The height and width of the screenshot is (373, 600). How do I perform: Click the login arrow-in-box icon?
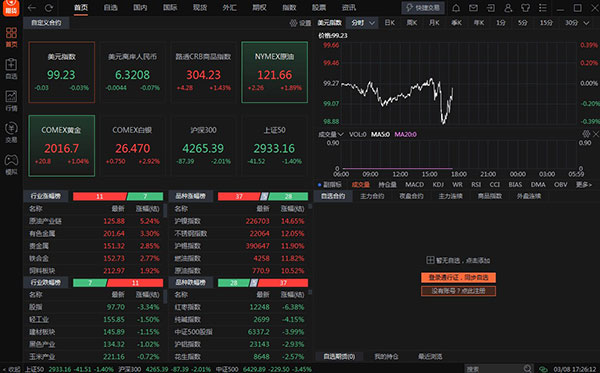point(491,8)
